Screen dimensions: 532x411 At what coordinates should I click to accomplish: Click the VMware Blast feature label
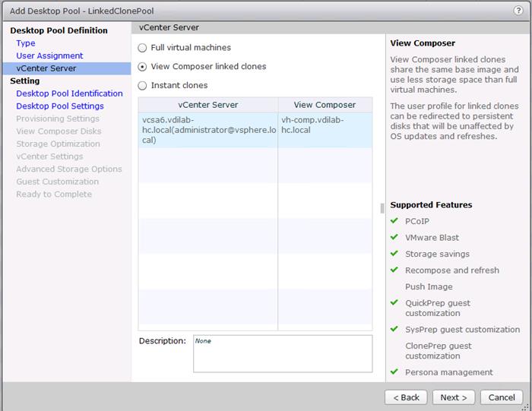coord(432,238)
